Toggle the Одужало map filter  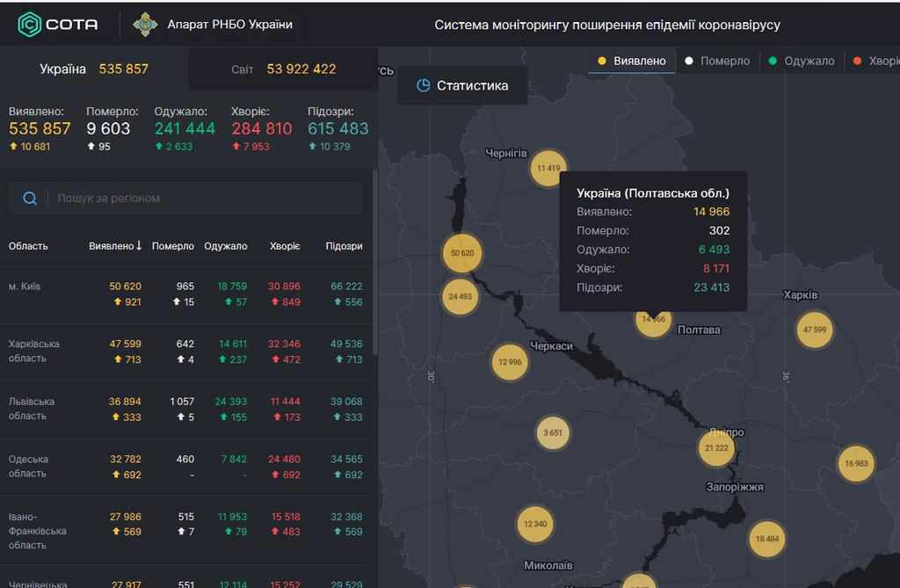(x=801, y=61)
